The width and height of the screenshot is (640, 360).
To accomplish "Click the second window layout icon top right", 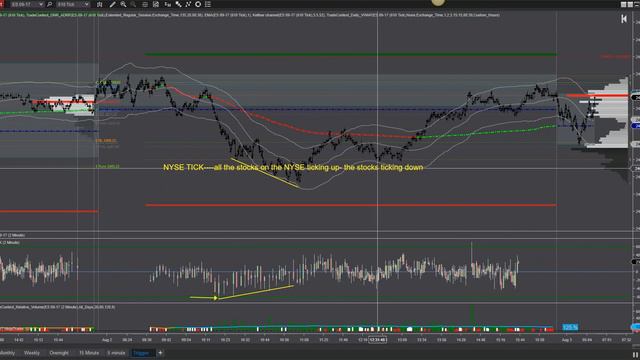I will [630, 4].
